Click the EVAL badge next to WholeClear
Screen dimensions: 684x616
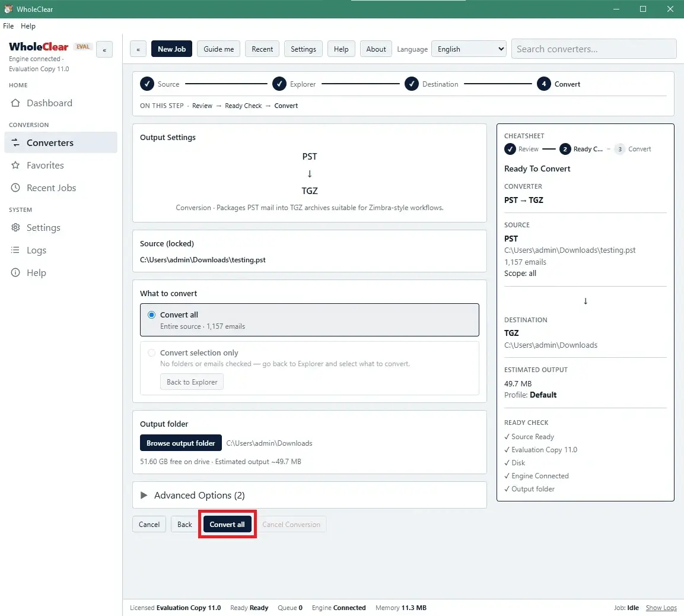pyautogui.click(x=83, y=47)
